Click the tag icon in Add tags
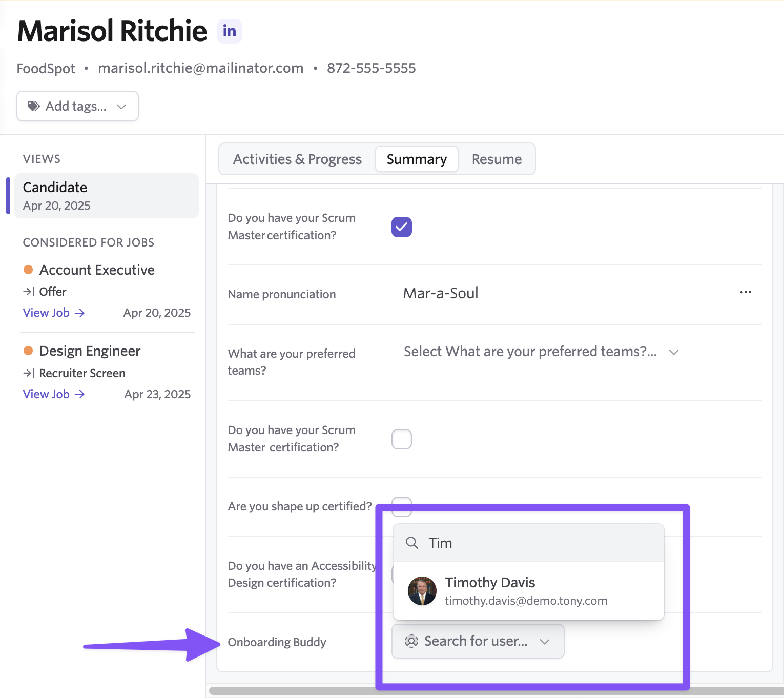The height and width of the screenshot is (698, 784). (34, 106)
